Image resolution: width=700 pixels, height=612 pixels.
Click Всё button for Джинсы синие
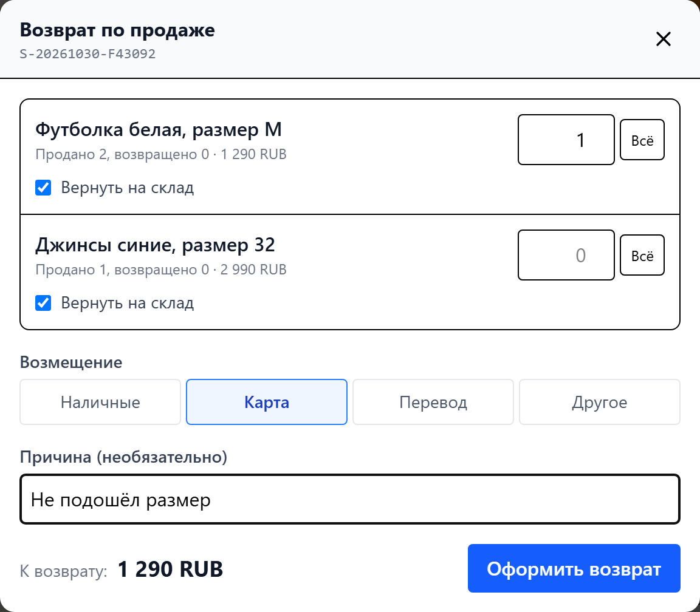click(x=642, y=255)
